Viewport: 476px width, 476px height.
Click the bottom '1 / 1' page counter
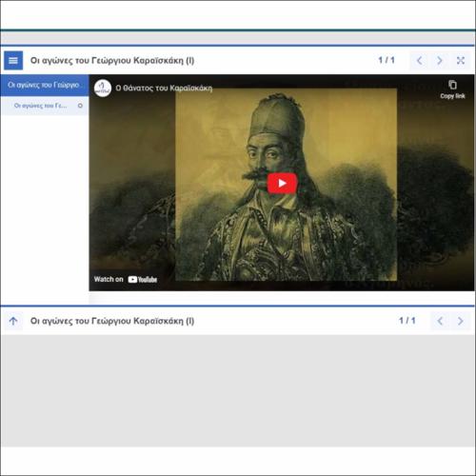coord(407,321)
